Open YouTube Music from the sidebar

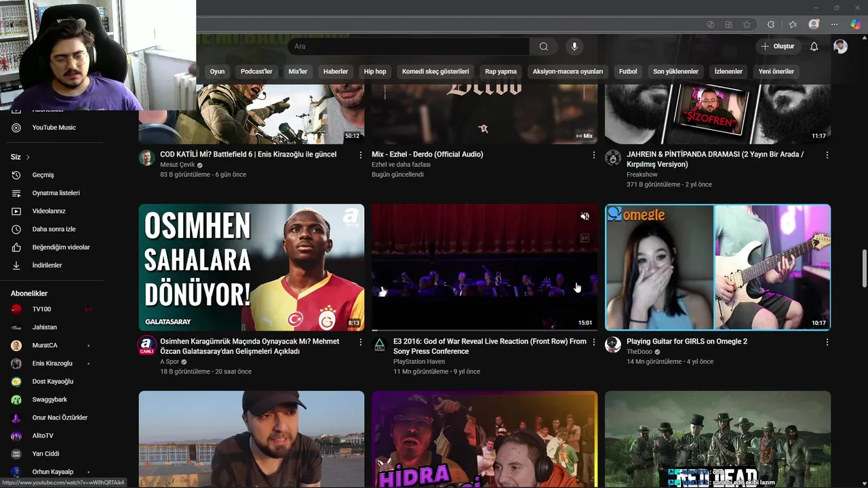click(x=54, y=127)
